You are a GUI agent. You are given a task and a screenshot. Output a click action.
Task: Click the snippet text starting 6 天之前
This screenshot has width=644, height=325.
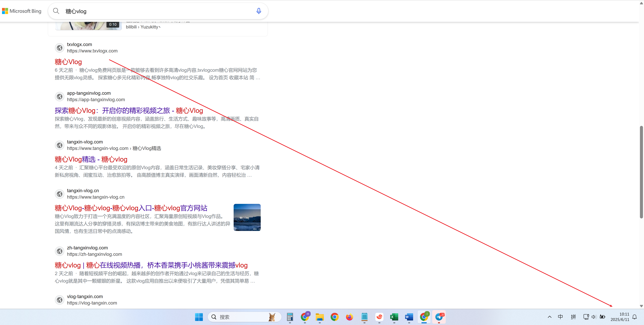[157, 74]
